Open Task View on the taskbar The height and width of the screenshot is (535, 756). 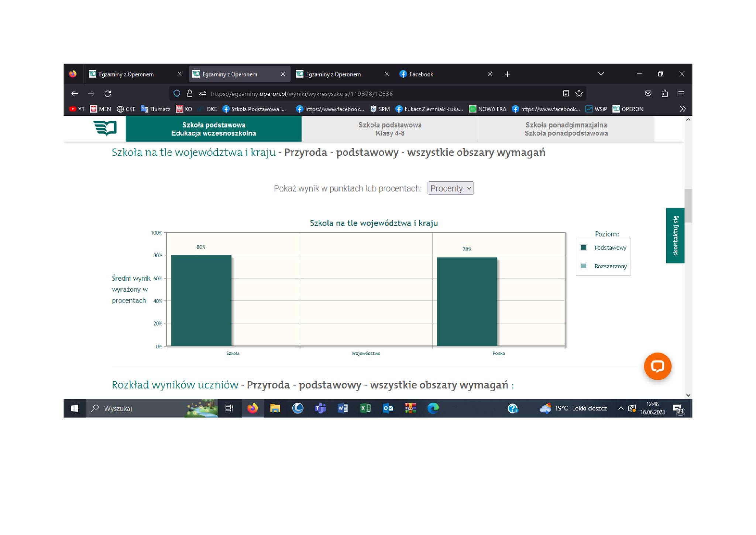[229, 408]
